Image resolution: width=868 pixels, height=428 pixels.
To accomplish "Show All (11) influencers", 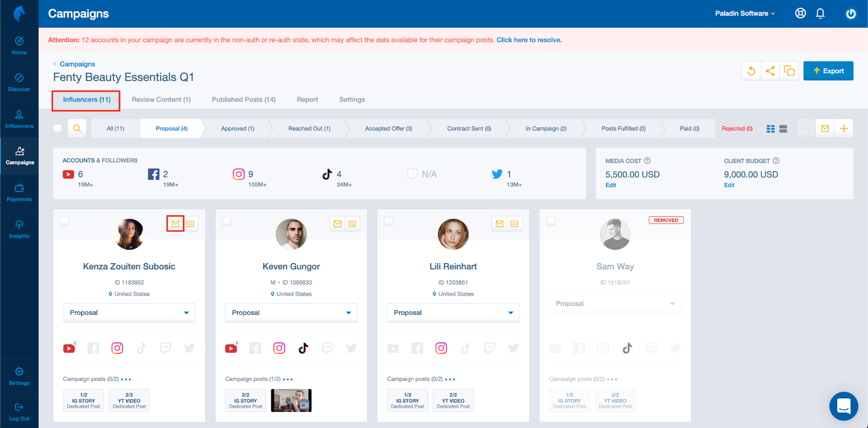I will (116, 128).
